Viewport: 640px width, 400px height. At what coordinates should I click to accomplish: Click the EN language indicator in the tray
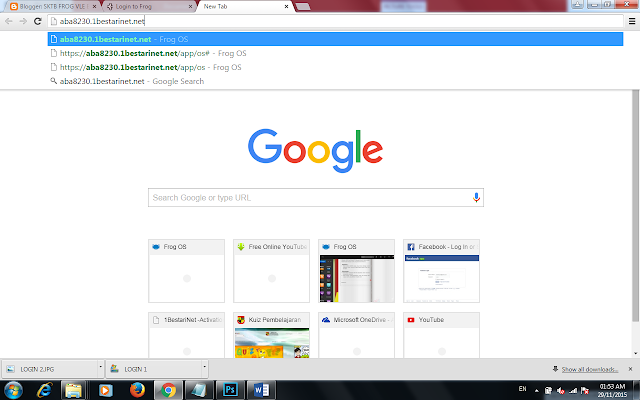[522, 389]
